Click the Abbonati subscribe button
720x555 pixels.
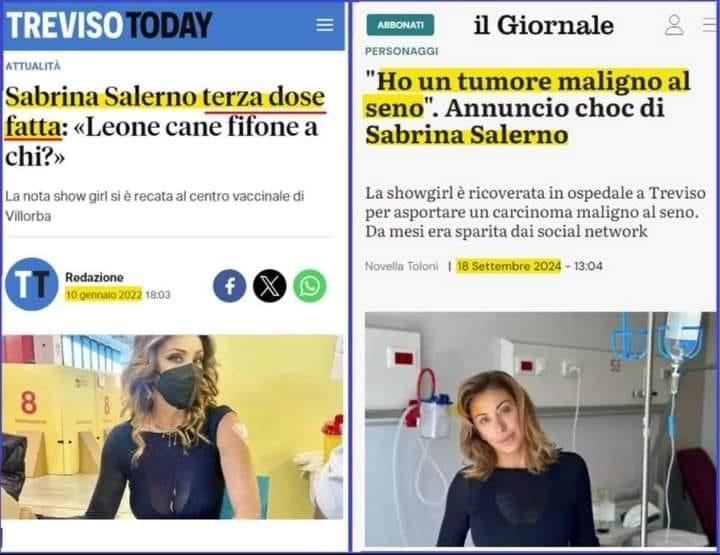[400, 25]
